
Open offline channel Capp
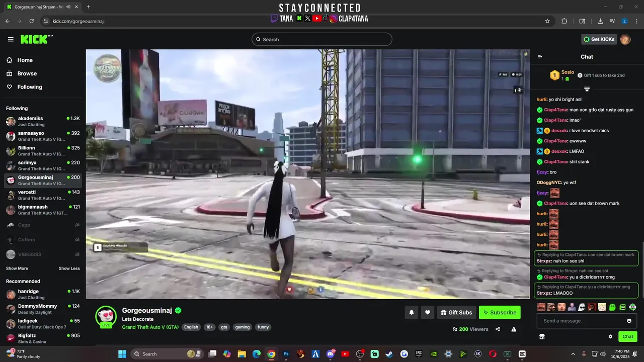pos(43,225)
